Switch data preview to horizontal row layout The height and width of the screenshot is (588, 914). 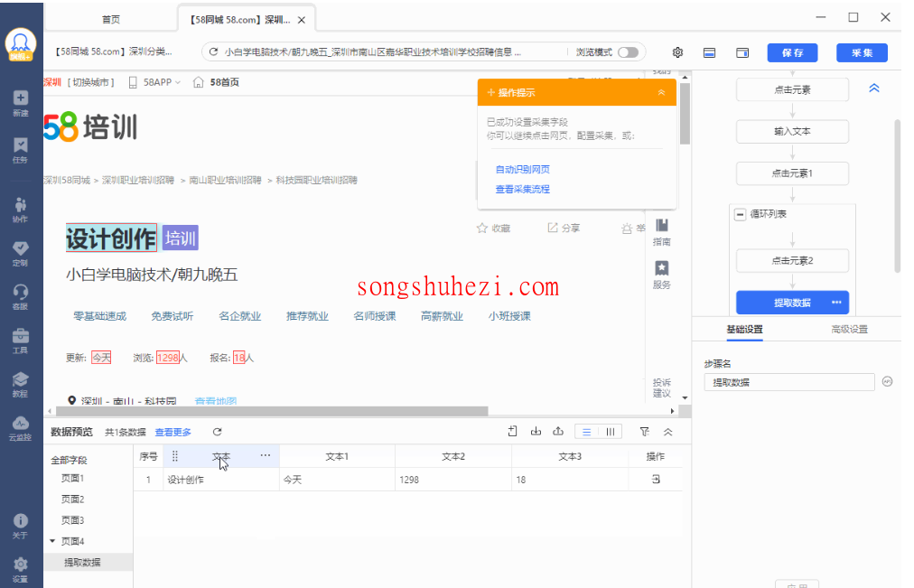tap(586, 432)
